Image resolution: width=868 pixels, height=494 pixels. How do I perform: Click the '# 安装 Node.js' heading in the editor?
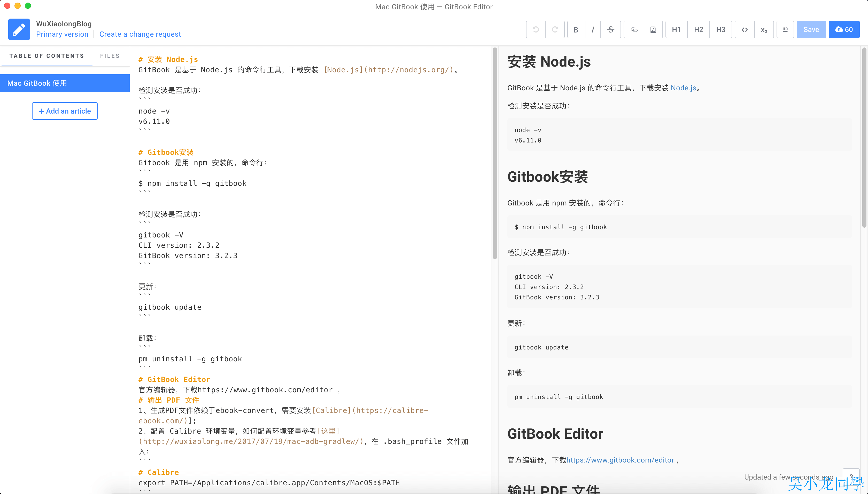pos(168,59)
